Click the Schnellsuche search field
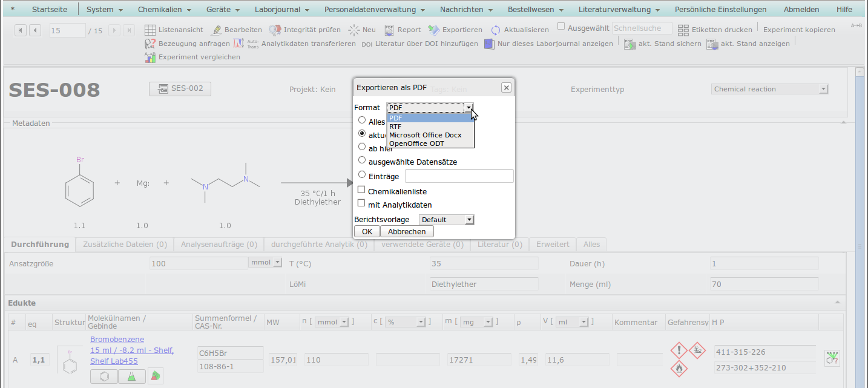This screenshot has width=868, height=388. [642, 28]
